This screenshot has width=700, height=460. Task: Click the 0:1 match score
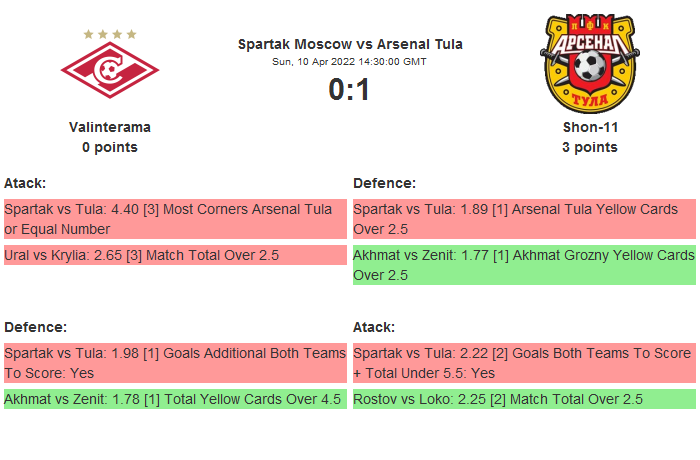pos(350,90)
